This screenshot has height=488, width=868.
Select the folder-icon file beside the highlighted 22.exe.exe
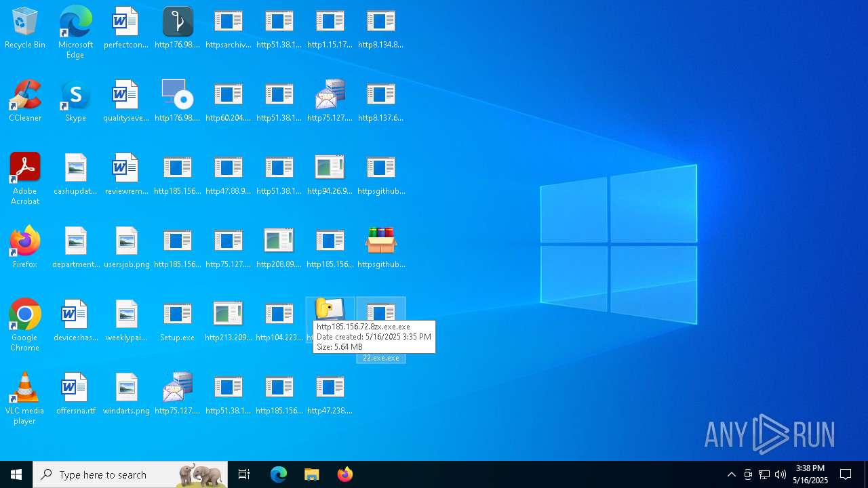click(330, 310)
